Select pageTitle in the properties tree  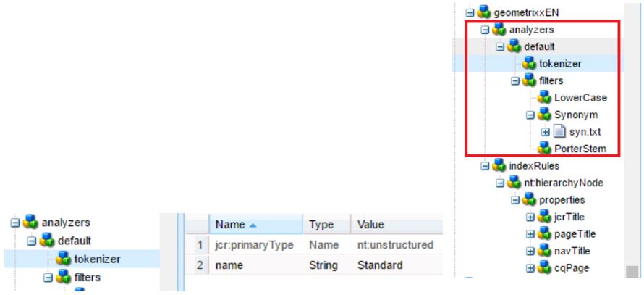click(x=575, y=234)
